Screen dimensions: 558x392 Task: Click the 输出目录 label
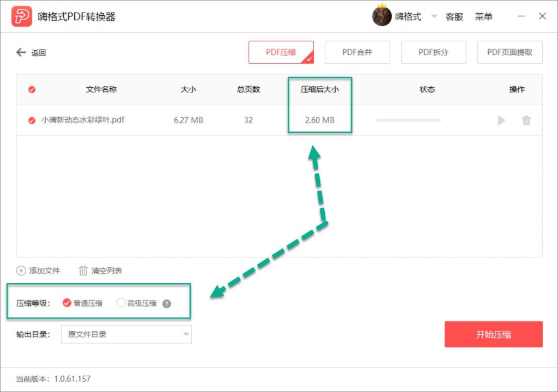33,334
